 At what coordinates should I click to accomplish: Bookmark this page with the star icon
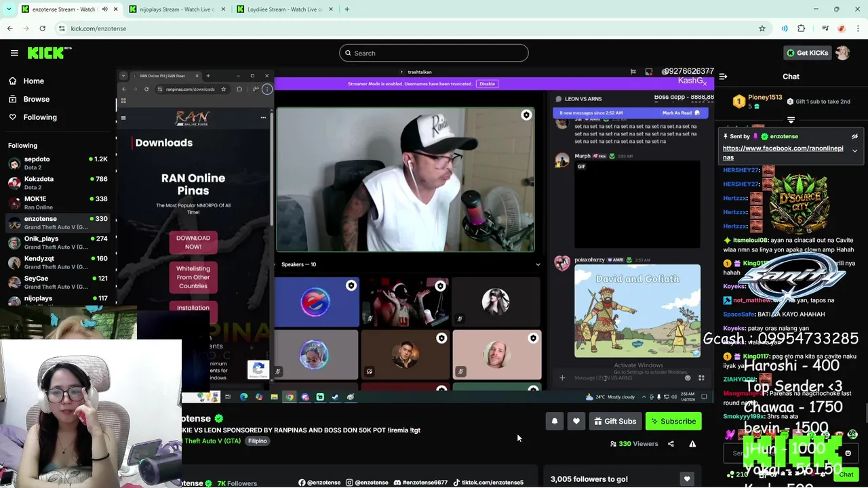coord(762,28)
